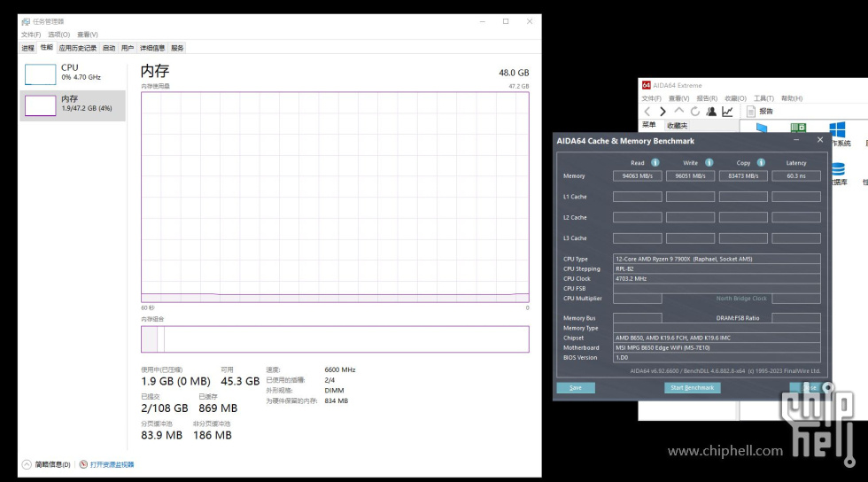
Task: Switch to the 性能 tab
Action: point(46,48)
